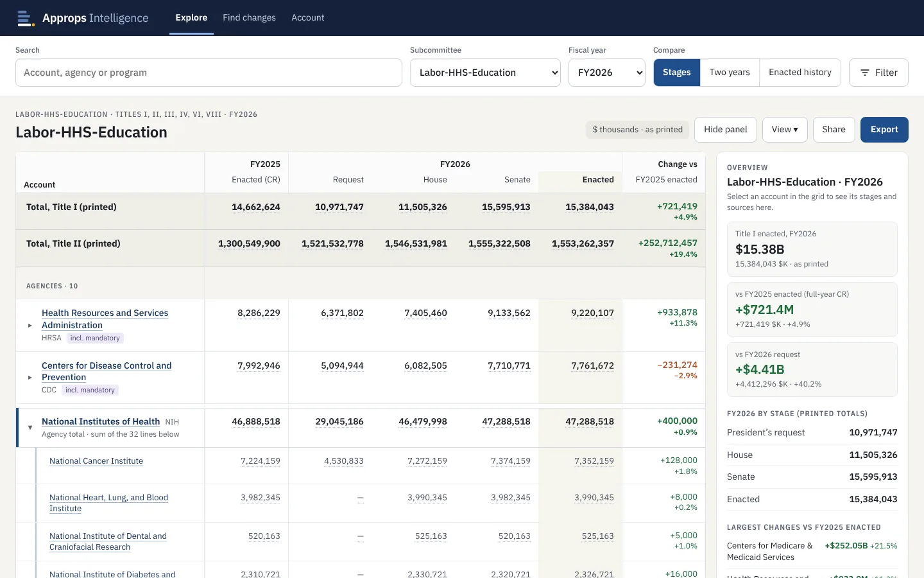Image resolution: width=924 pixels, height=578 pixels.
Task: Click the +$4.41B vs FY2026 request card
Action: click(x=812, y=370)
